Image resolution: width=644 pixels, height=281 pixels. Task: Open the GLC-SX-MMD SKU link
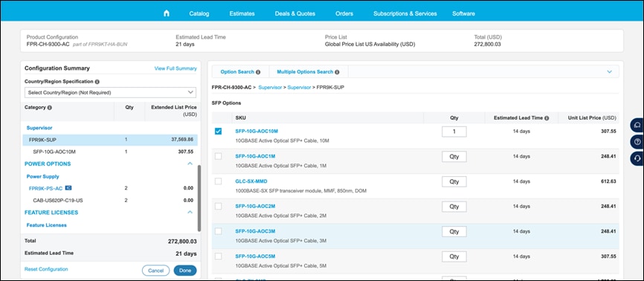coord(251,181)
